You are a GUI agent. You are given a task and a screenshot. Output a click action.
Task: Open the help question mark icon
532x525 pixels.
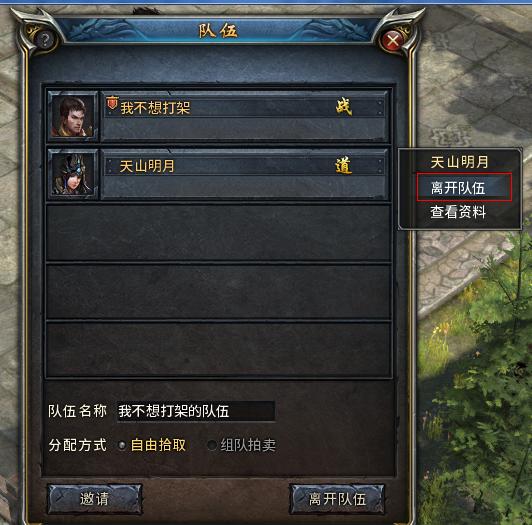tap(44, 40)
